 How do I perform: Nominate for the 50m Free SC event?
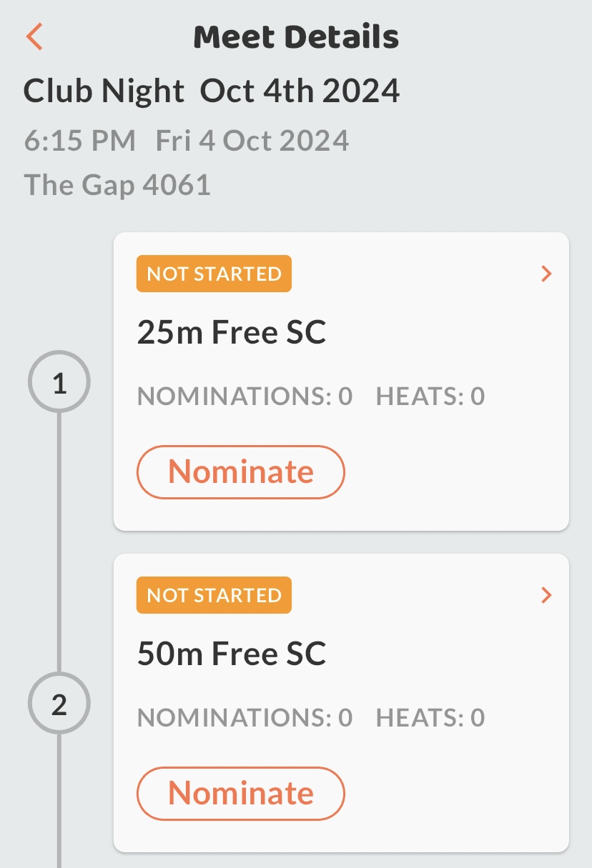click(x=240, y=793)
